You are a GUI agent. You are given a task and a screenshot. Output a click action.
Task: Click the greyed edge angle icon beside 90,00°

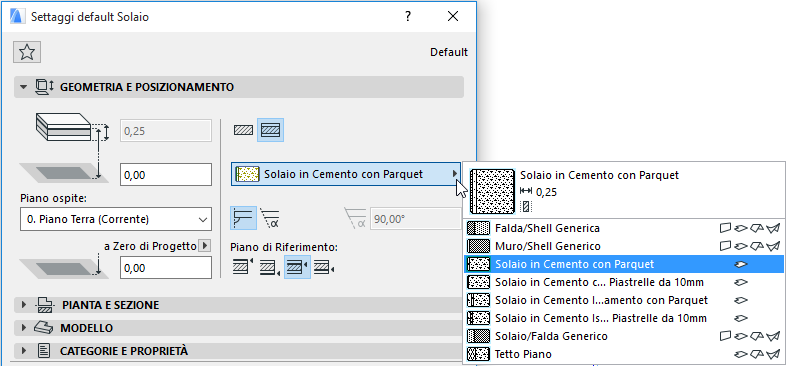coord(355,219)
